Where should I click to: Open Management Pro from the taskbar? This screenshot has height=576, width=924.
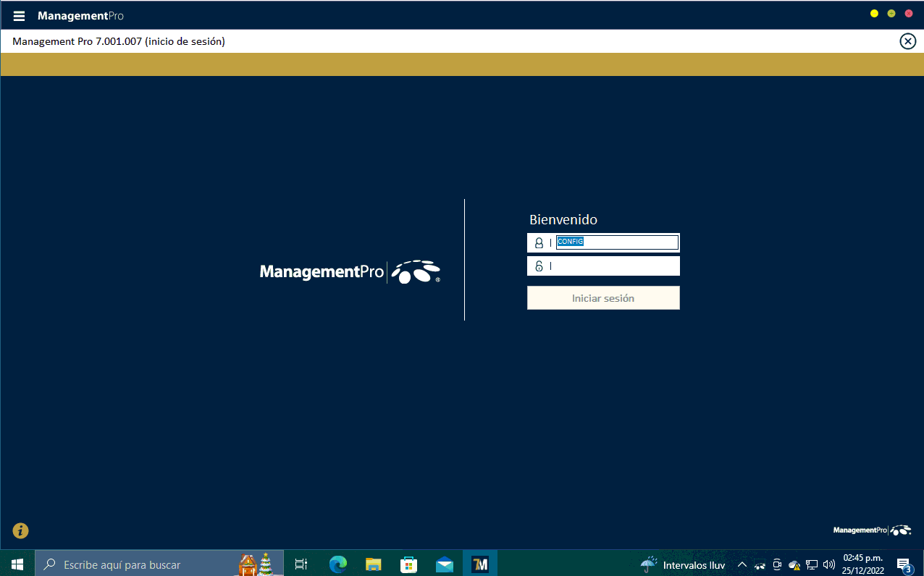[479, 564]
